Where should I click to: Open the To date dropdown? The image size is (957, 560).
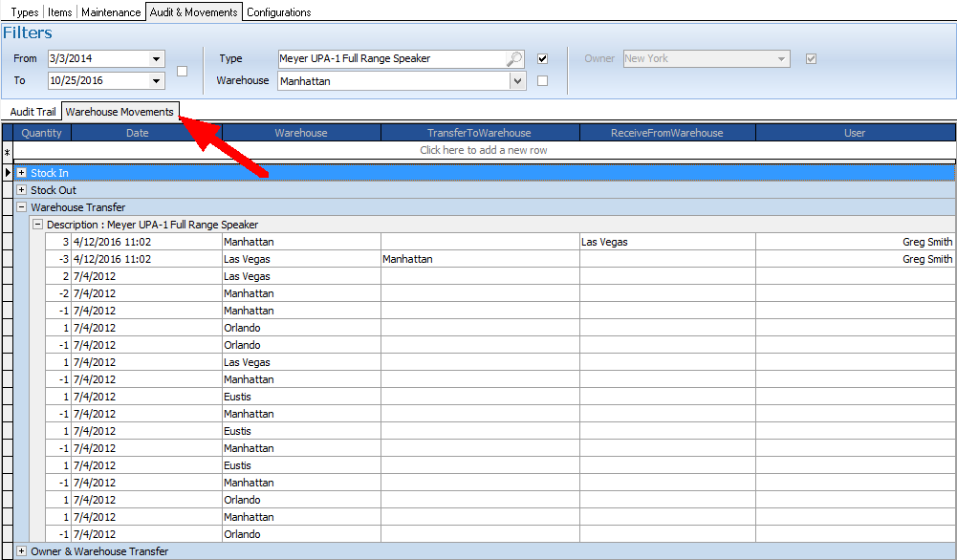(x=157, y=81)
